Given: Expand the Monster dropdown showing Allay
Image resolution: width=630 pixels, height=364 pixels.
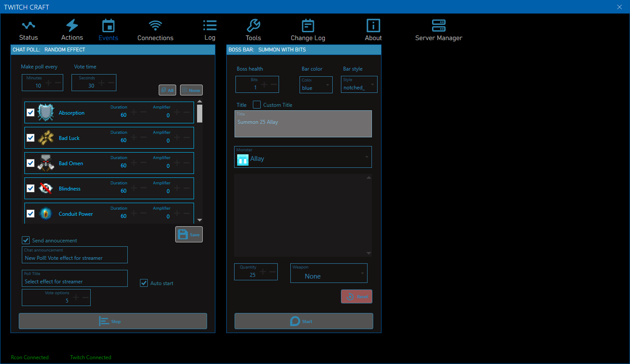Looking at the screenshot, I should pos(303,157).
